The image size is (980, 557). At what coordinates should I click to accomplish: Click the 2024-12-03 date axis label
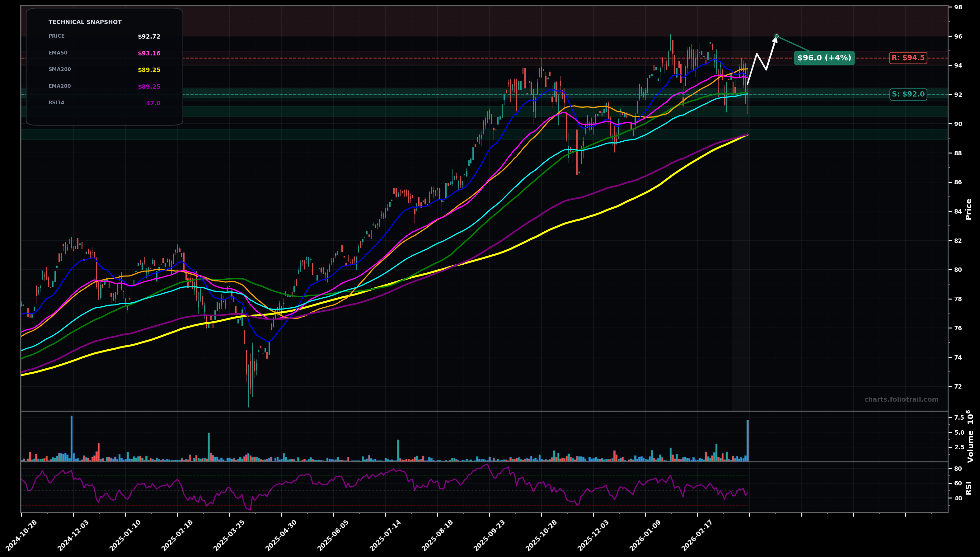pos(73,536)
